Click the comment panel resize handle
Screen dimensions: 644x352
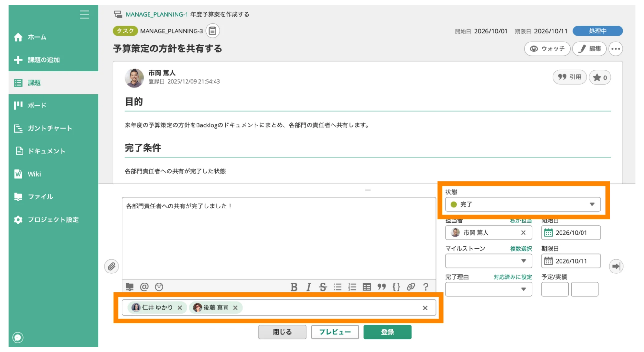[x=368, y=190]
